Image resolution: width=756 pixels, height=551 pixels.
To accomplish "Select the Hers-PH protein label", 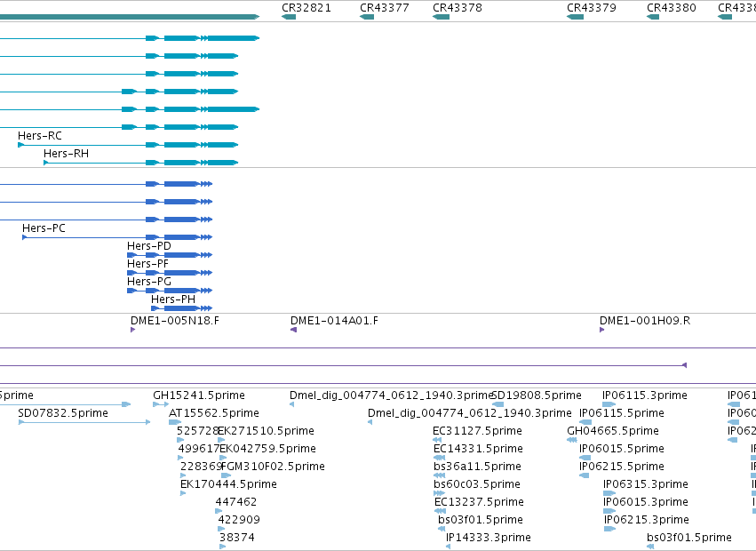I will [173, 299].
